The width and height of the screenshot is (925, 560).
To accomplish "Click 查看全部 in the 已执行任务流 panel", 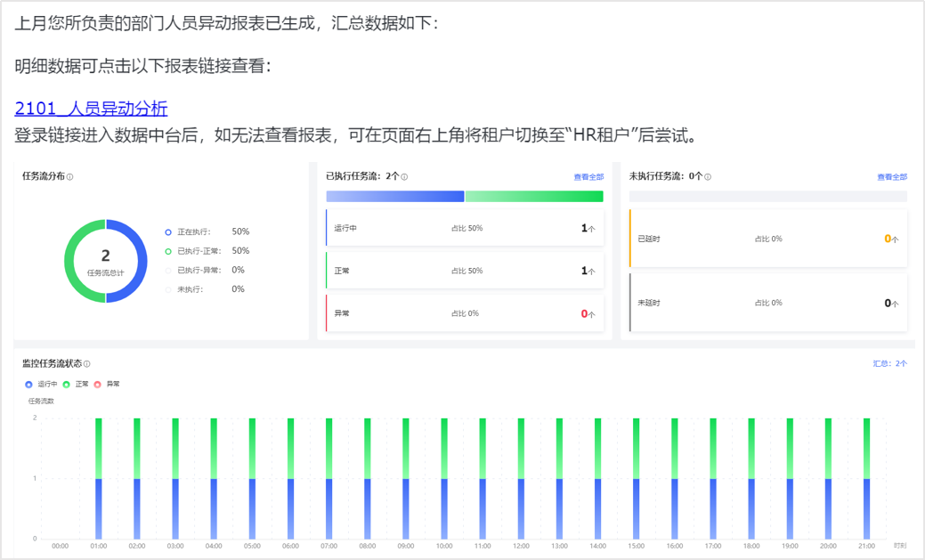I will coord(588,177).
